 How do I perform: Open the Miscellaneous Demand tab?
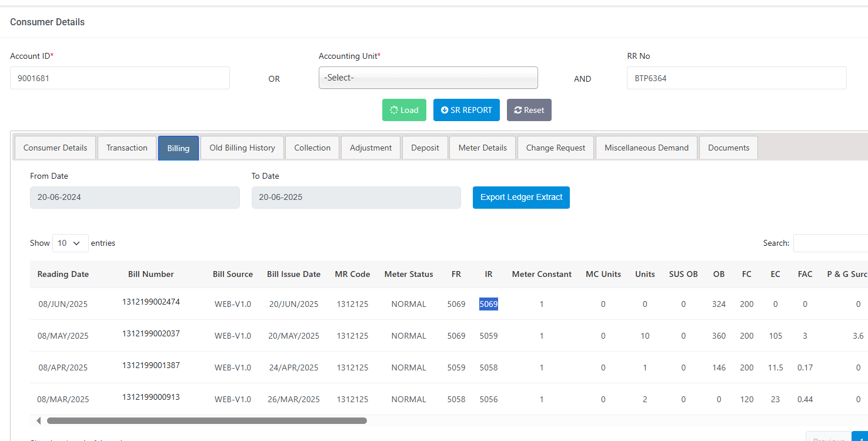pyautogui.click(x=646, y=148)
